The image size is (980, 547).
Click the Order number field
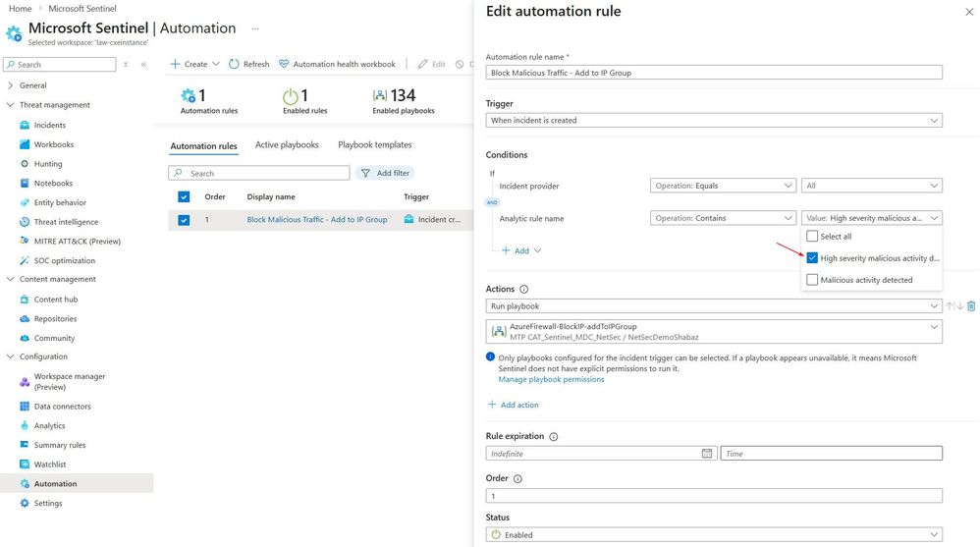click(x=714, y=496)
